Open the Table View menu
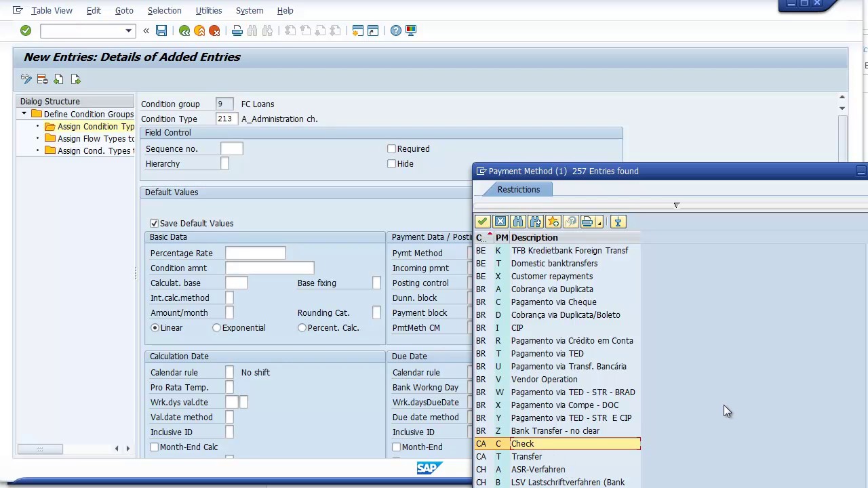 coord(52,10)
